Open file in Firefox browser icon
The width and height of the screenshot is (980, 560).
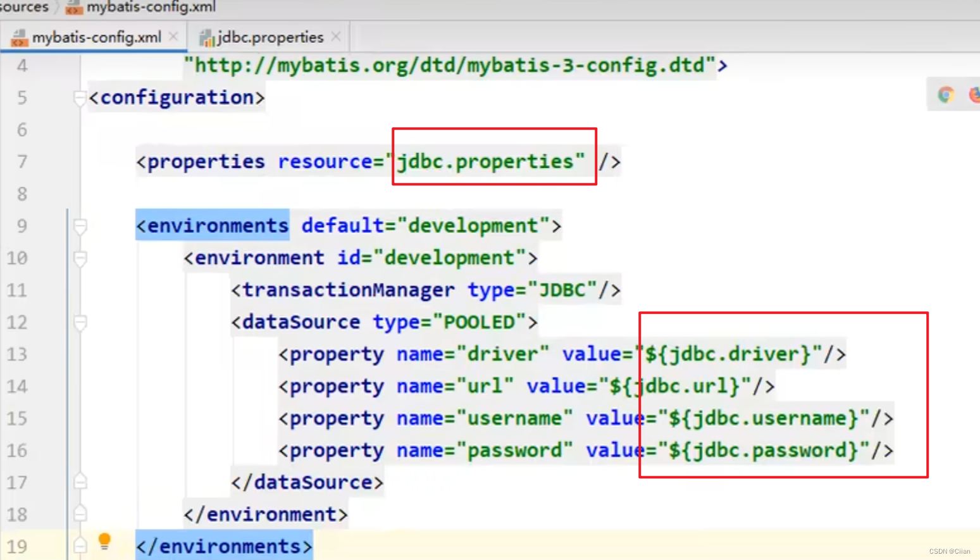974,95
